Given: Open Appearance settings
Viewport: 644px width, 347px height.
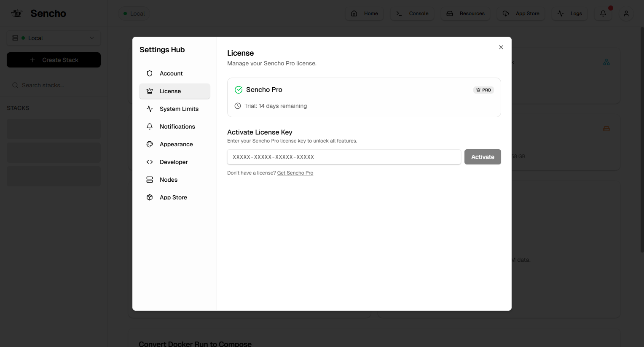Looking at the screenshot, I should (x=174, y=144).
